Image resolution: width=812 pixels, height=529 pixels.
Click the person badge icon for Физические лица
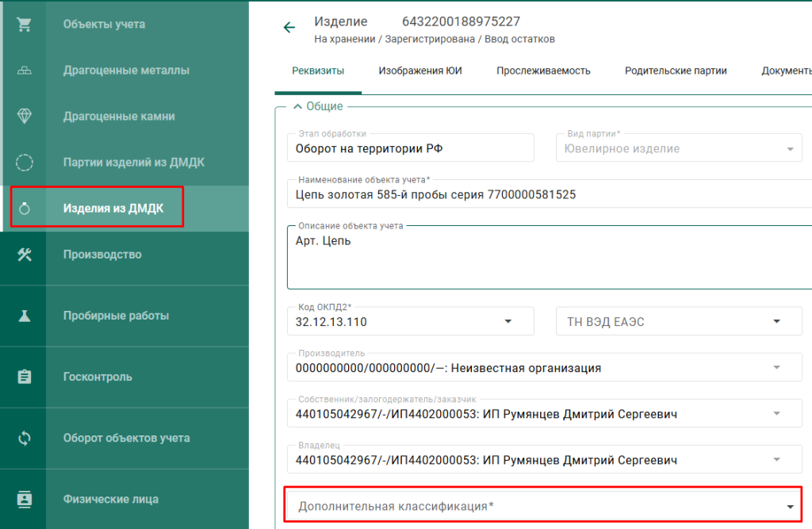click(x=24, y=500)
